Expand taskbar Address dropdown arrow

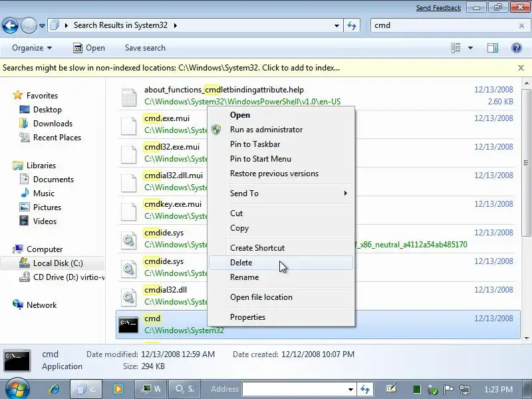[x=350, y=389]
